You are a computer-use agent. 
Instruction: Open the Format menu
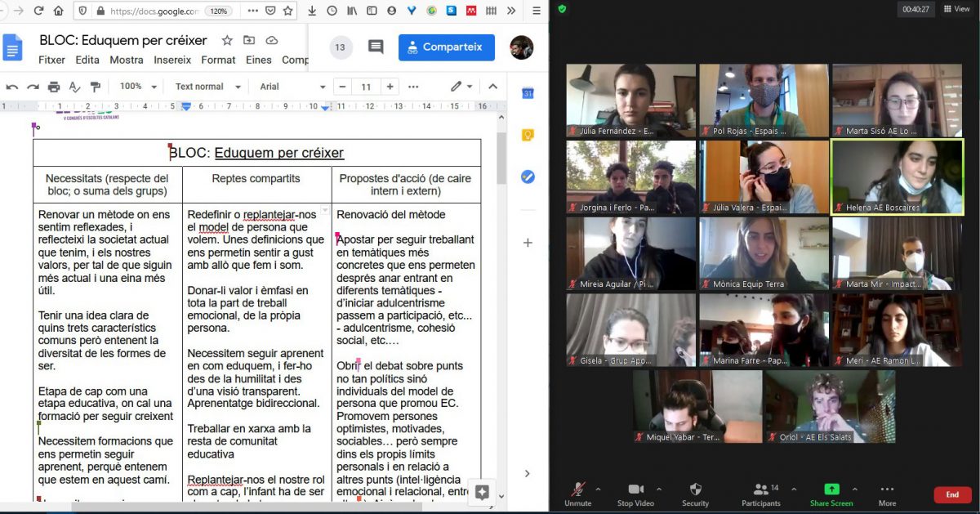point(217,60)
